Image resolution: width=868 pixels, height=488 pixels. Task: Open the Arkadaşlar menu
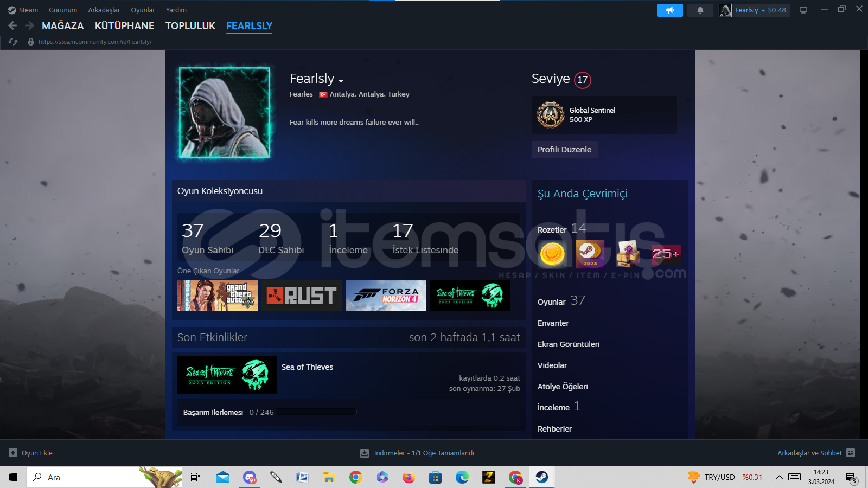[x=104, y=10]
